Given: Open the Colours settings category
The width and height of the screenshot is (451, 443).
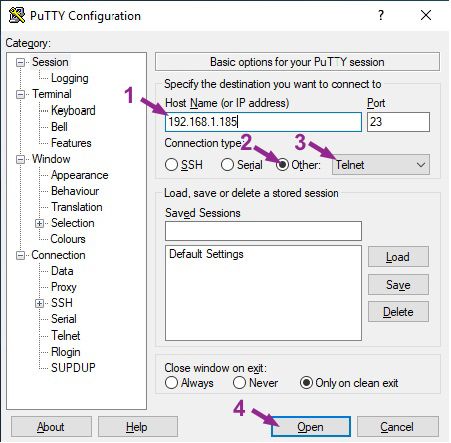Looking at the screenshot, I should coord(68,239).
